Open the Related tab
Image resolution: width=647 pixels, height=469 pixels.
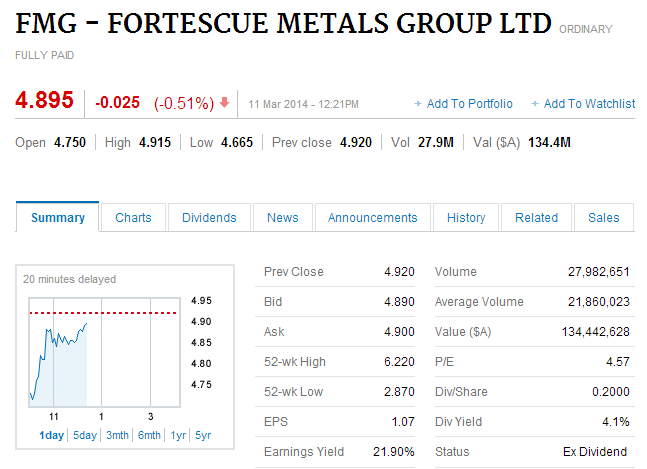coord(536,218)
